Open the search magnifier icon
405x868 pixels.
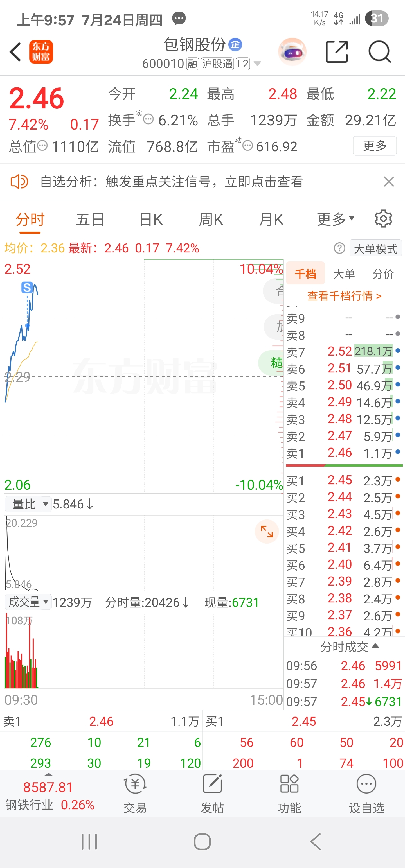point(380,52)
